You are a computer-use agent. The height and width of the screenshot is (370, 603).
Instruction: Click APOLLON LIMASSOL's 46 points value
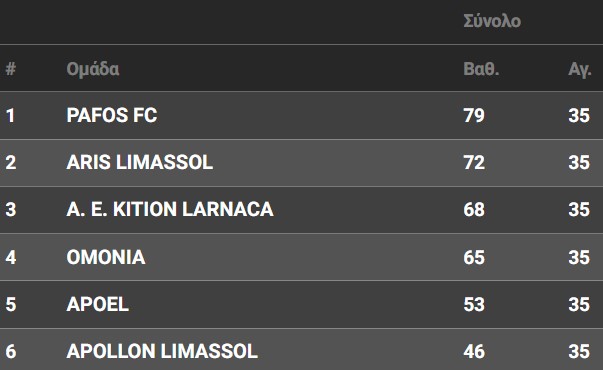474,351
